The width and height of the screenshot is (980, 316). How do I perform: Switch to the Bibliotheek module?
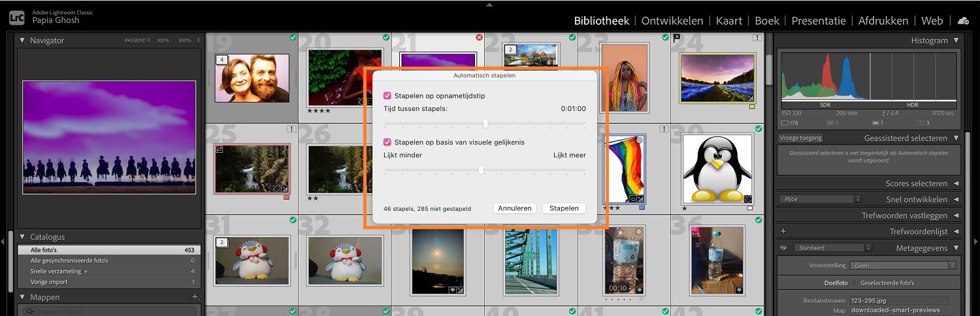(x=602, y=21)
